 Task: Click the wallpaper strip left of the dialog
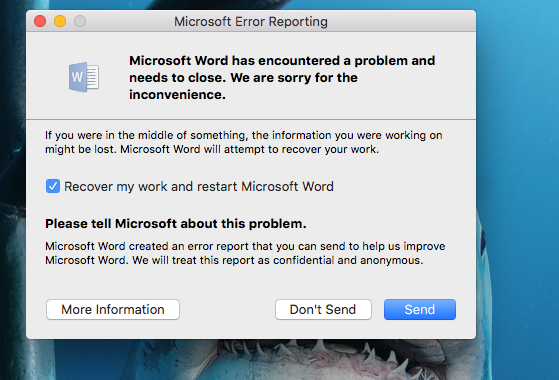click(x=12, y=178)
